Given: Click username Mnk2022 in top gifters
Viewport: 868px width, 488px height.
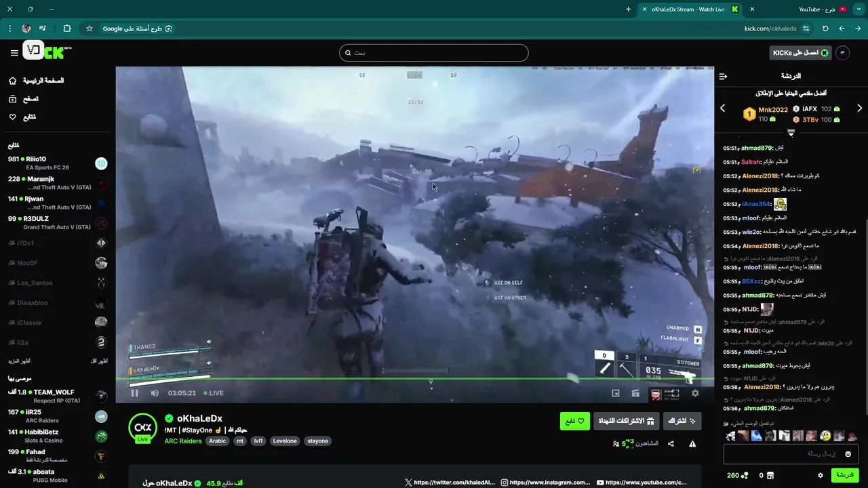Looking at the screenshot, I should pos(773,110).
